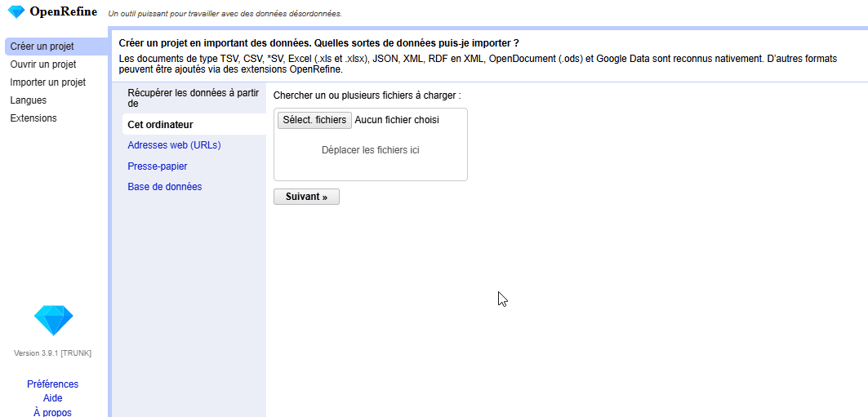This screenshot has height=417, width=868.
Task: Go to the Extensions tab
Action: [33, 118]
